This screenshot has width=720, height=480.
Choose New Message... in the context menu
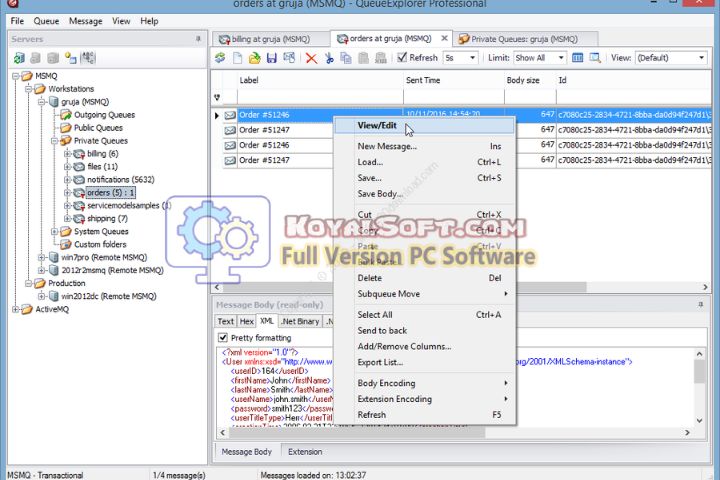point(424,147)
